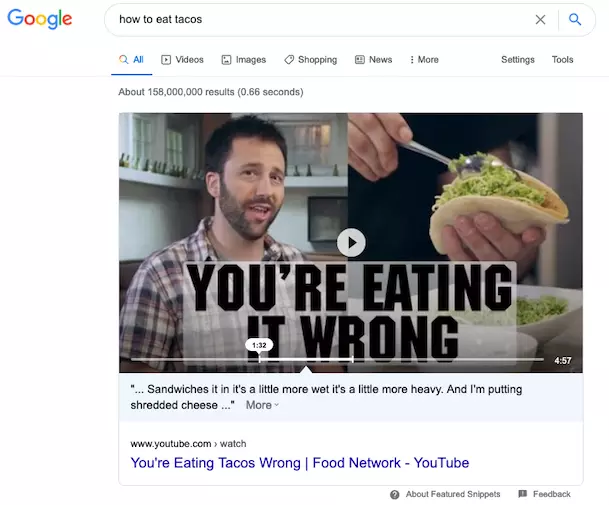Switch to Images results tab

click(244, 59)
